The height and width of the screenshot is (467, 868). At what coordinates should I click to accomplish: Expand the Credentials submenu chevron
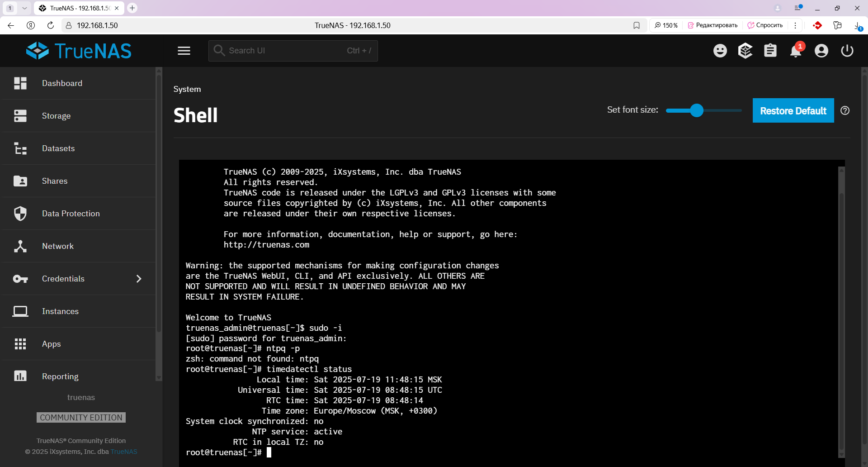click(x=139, y=279)
